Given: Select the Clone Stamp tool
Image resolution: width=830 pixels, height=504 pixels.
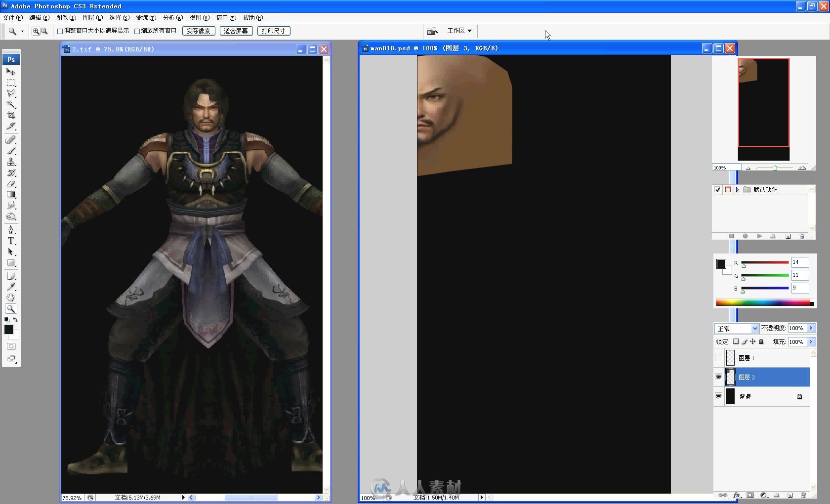Looking at the screenshot, I should (11, 162).
